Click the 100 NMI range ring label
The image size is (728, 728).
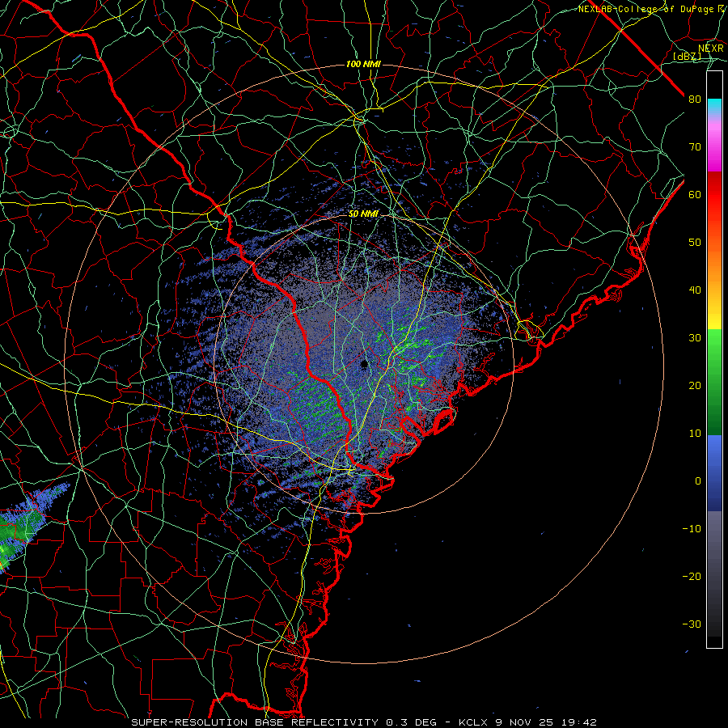click(363, 64)
